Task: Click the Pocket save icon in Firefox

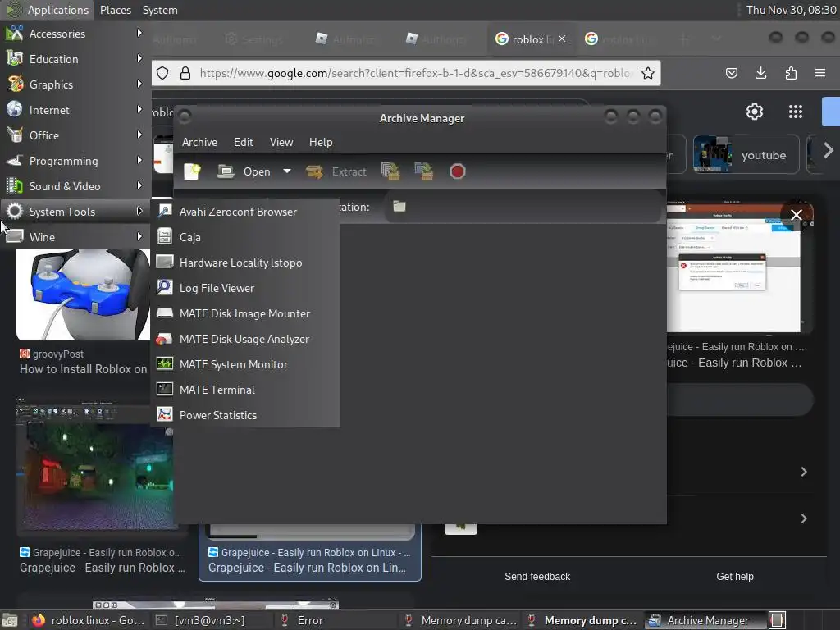Action: (x=731, y=73)
